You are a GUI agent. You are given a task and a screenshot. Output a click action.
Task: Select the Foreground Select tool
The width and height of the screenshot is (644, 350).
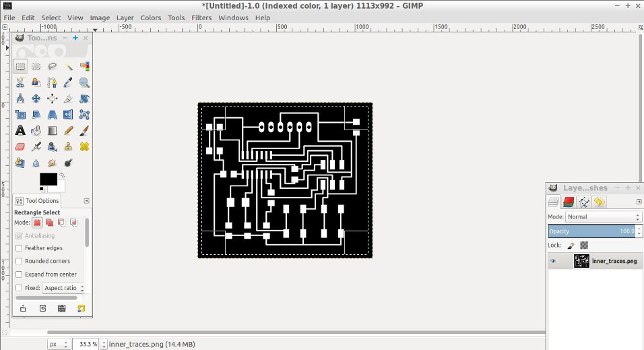(x=36, y=82)
